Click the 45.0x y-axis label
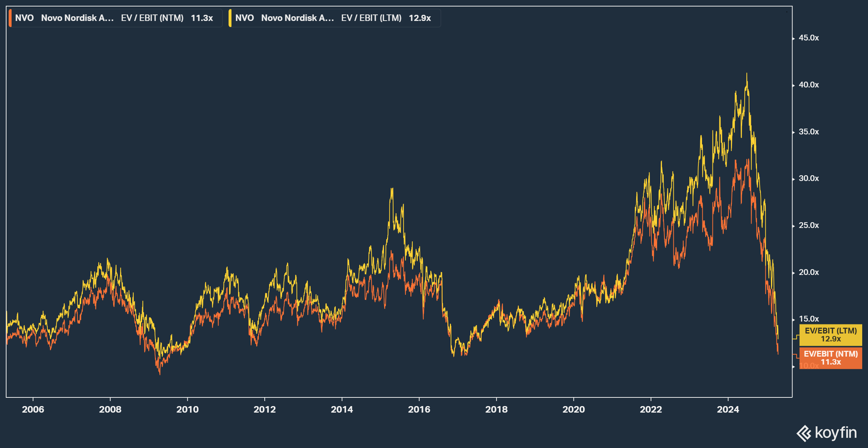 [x=809, y=38]
